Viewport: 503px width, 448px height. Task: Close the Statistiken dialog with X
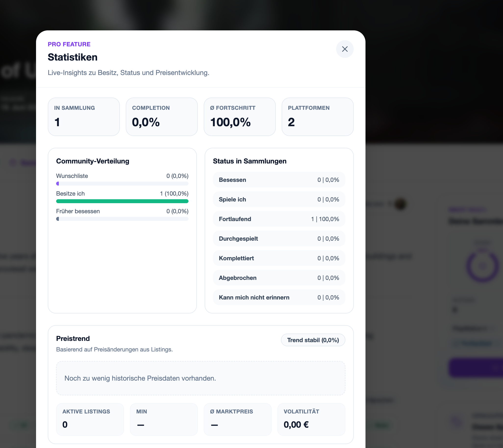[x=345, y=49]
